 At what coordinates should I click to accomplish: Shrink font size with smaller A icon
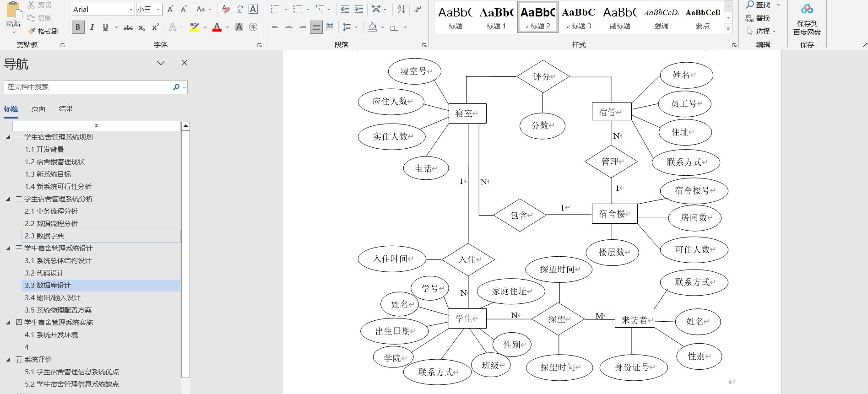coord(184,9)
